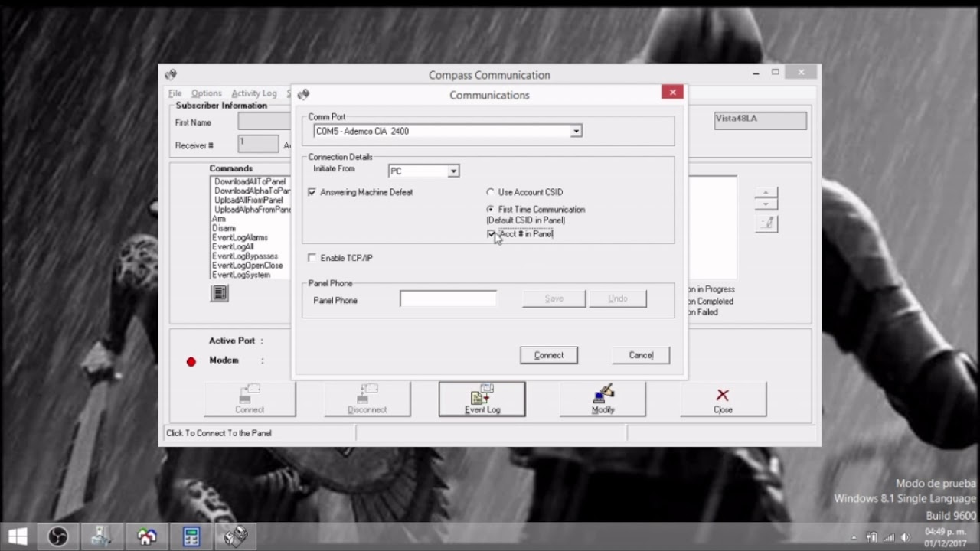Select DownloadAlphaToPanel command
This screenshot has width=980, height=551.
coord(251,191)
